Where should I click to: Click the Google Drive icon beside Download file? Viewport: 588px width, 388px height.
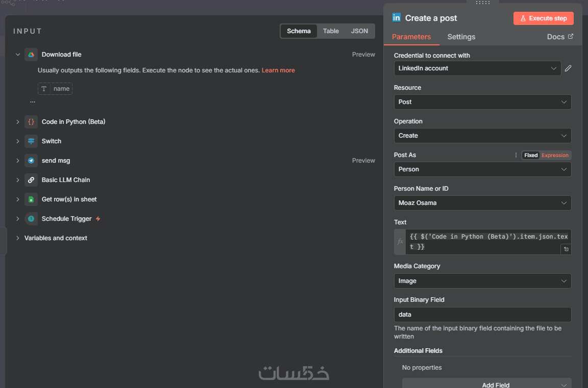[x=31, y=55]
